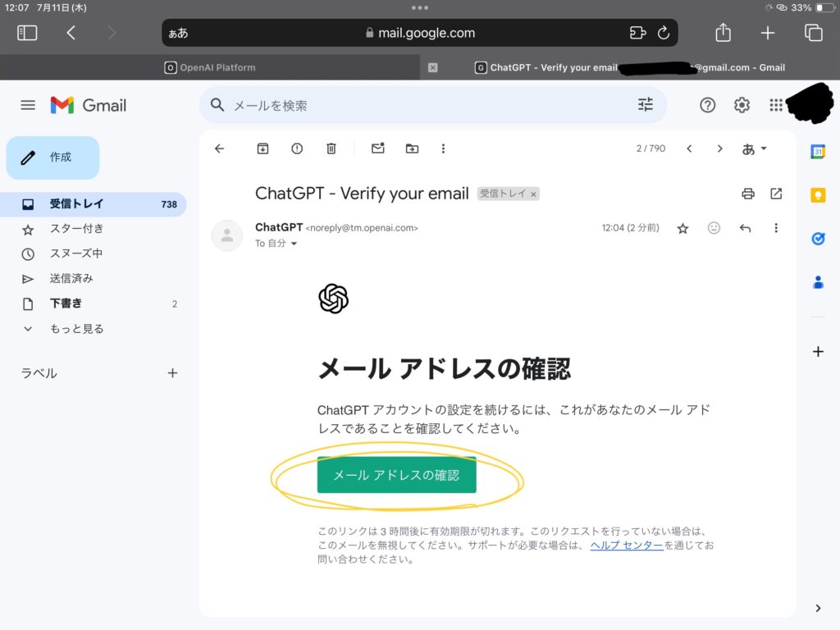Open the Google apps grid
This screenshot has width=840, height=630.
(776, 105)
